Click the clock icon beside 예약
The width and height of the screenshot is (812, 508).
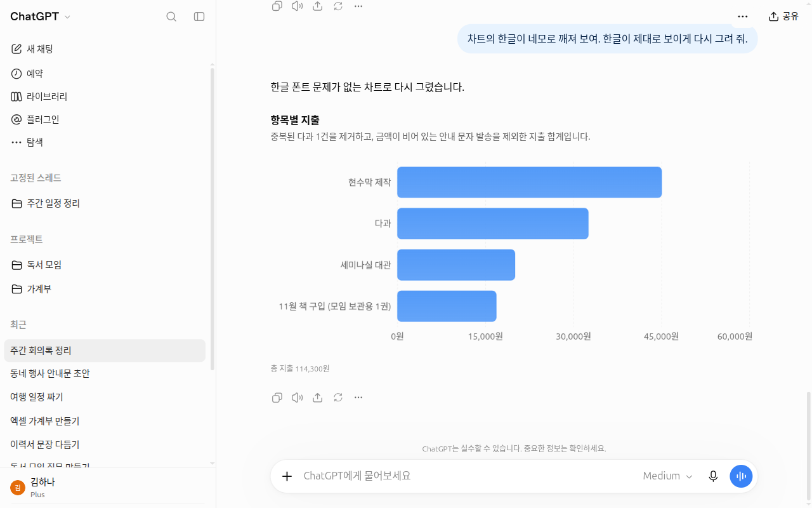(16, 74)
